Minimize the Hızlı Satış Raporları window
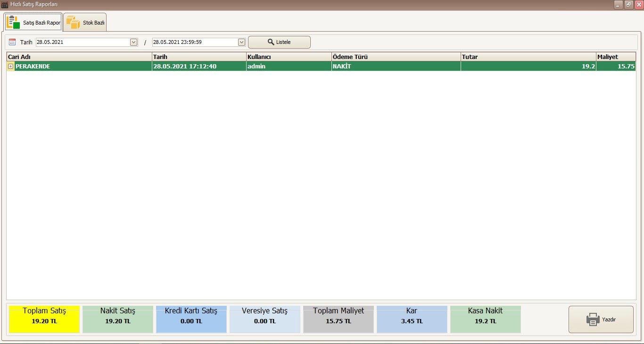 [618, 4]
